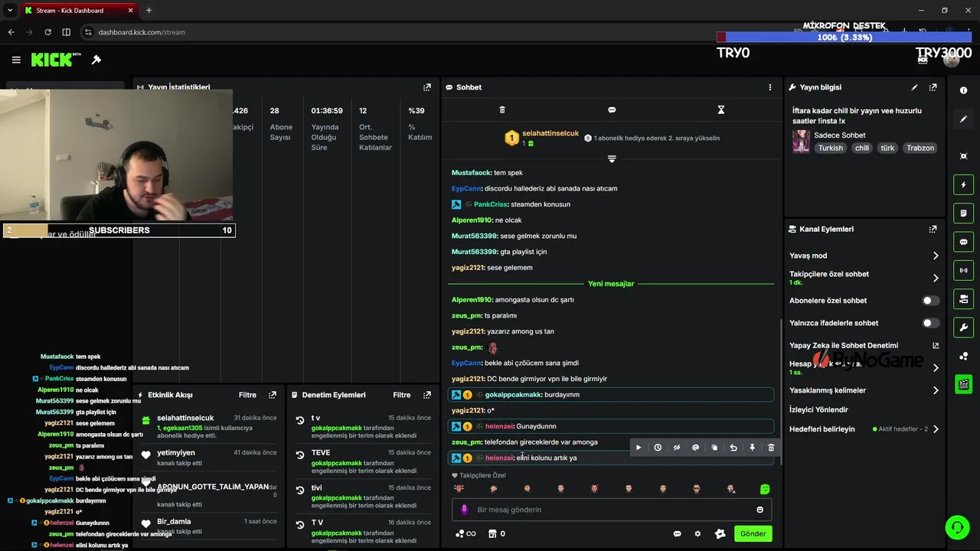Pop out the Denetim Eylemleri panel
The width and height of the screenshot is (980, 551).
click(x=427, y=395)
